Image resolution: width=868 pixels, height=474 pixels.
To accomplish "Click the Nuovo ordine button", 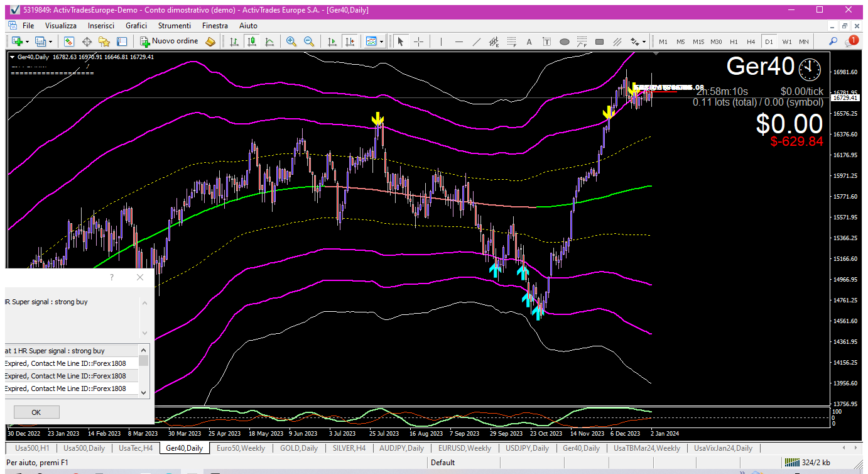I will click(x=169, y=41).
